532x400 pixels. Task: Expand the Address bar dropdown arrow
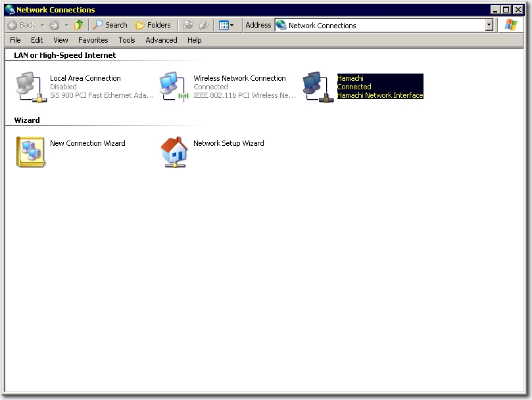click(x=489, y=25)
